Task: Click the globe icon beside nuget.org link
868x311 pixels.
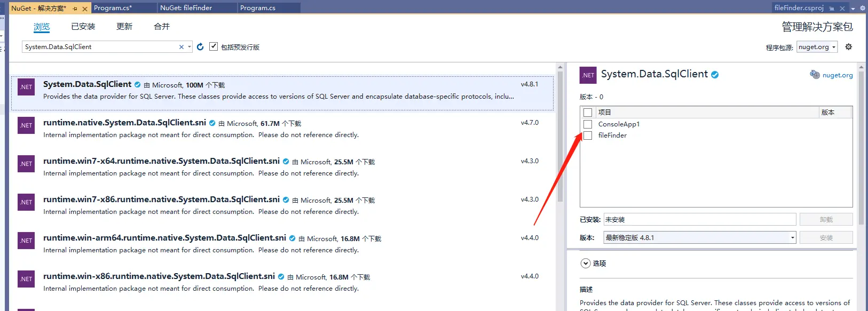Action: pyautogui.click(x=815, y=75)
